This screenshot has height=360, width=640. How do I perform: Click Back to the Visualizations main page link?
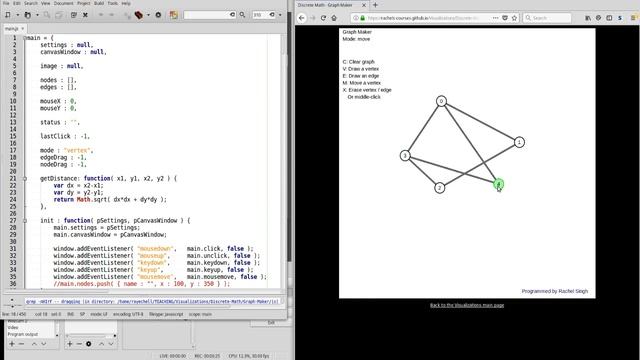pyautogui.click(x=467, y=305)
